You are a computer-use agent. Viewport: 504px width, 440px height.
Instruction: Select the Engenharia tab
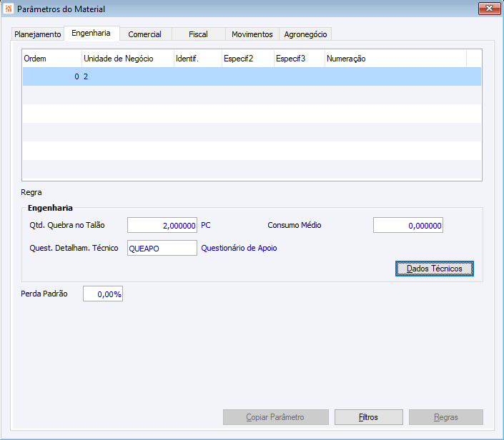click(x=92, y=33)
